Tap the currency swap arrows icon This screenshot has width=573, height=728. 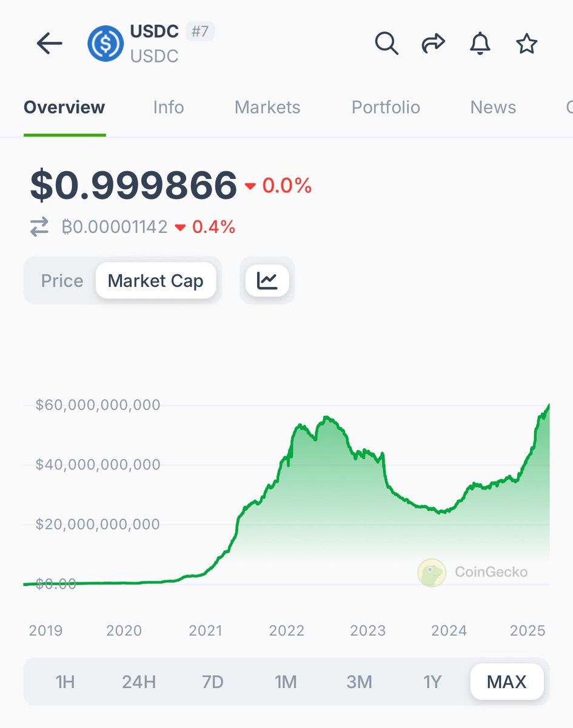click(38, 226)
